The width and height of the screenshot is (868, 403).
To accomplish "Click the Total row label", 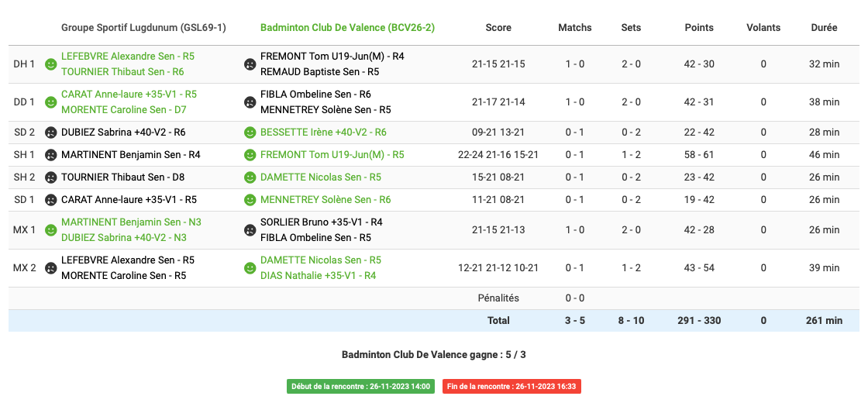I will pos(498,321).
